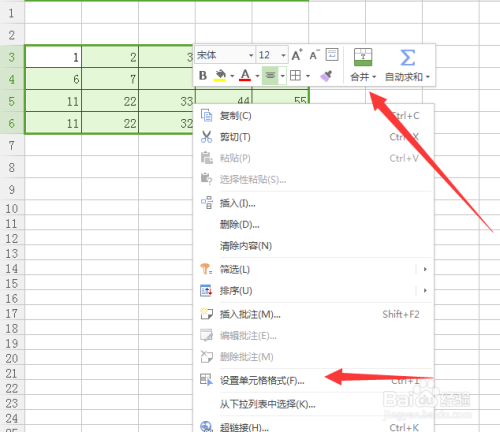The image size is (500, 432).
Task: Select row 3 cell containing 2
Action: pos(110,57)
